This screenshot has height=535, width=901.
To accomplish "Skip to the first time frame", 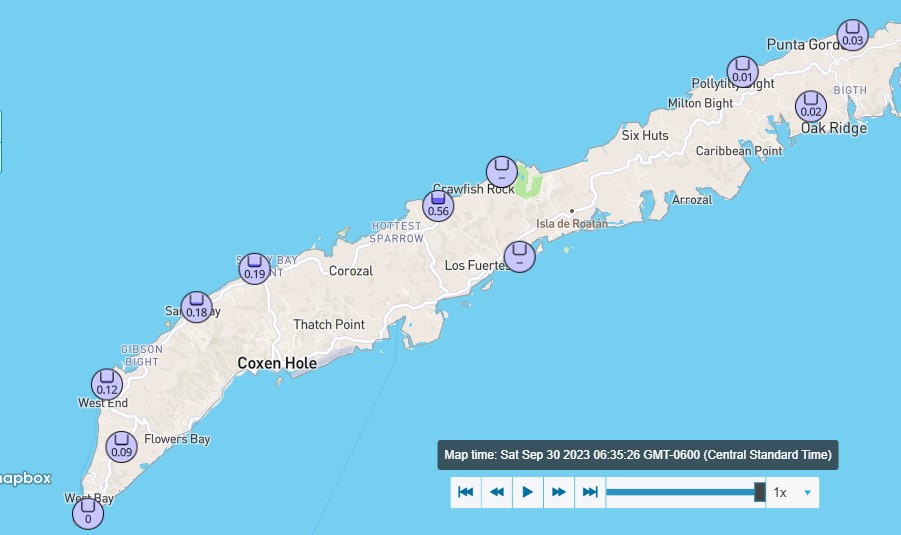I will pyautogui.click(x=465, y=492).
